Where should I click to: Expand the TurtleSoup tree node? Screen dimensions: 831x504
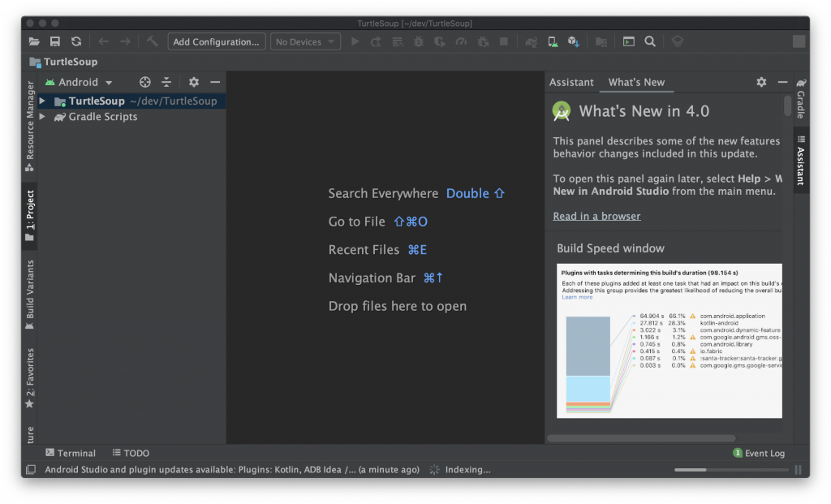42,101
